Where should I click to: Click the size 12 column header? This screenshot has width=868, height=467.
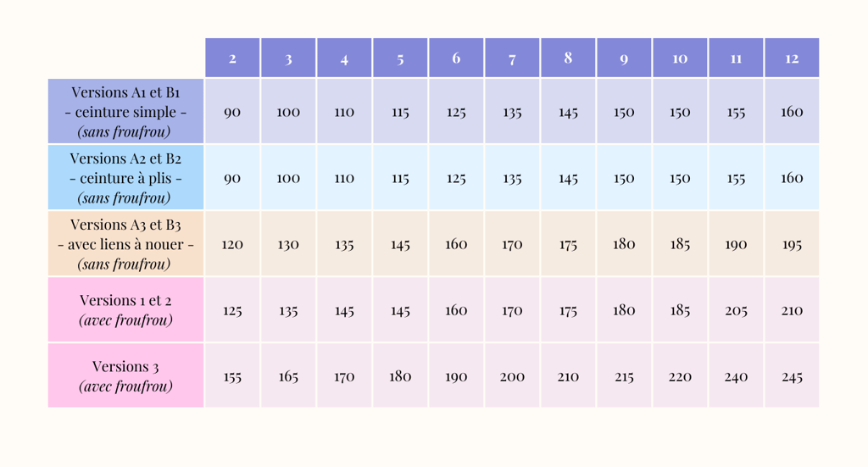(x=792, y=58)
